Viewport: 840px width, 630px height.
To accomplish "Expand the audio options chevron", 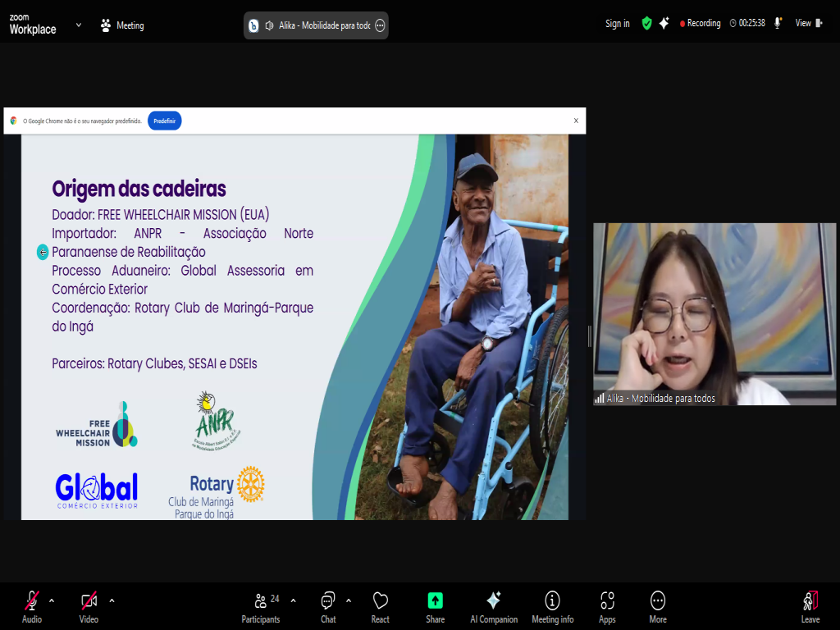I will [x=52, y=600].
